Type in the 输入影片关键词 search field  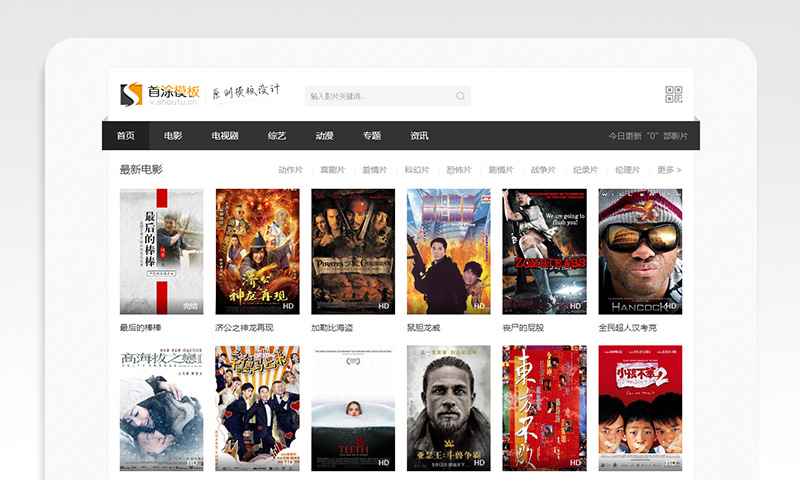(x=380, y=96)
